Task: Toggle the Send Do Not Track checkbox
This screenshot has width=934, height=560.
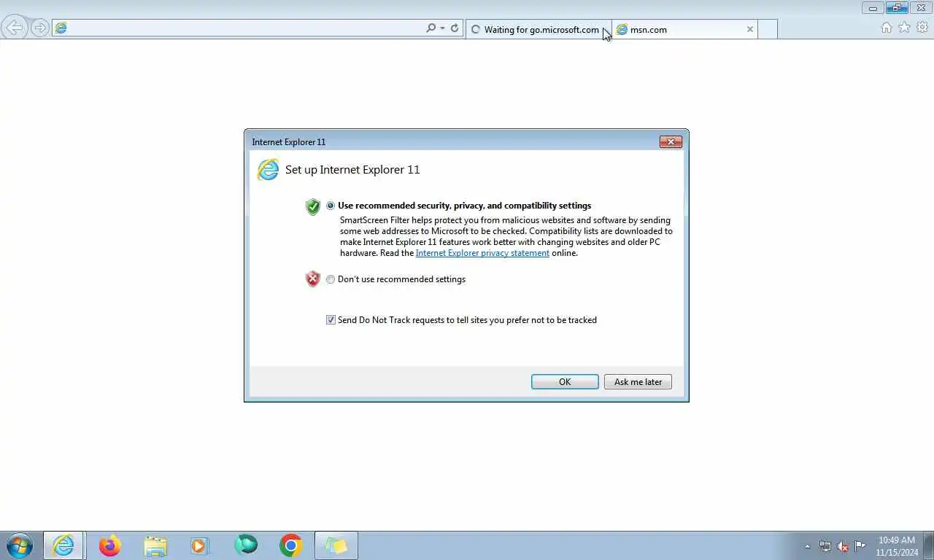Action: click(331, 320)
